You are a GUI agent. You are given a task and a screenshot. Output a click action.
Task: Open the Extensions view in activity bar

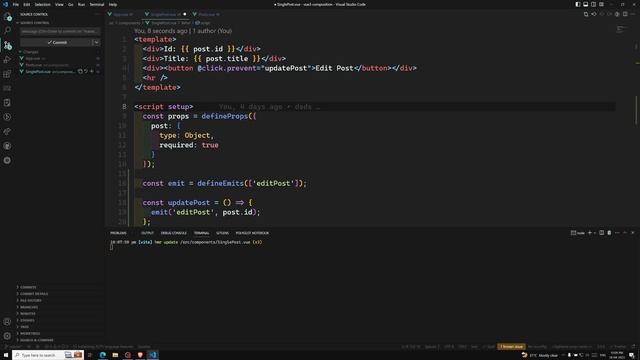pos(7,74)
